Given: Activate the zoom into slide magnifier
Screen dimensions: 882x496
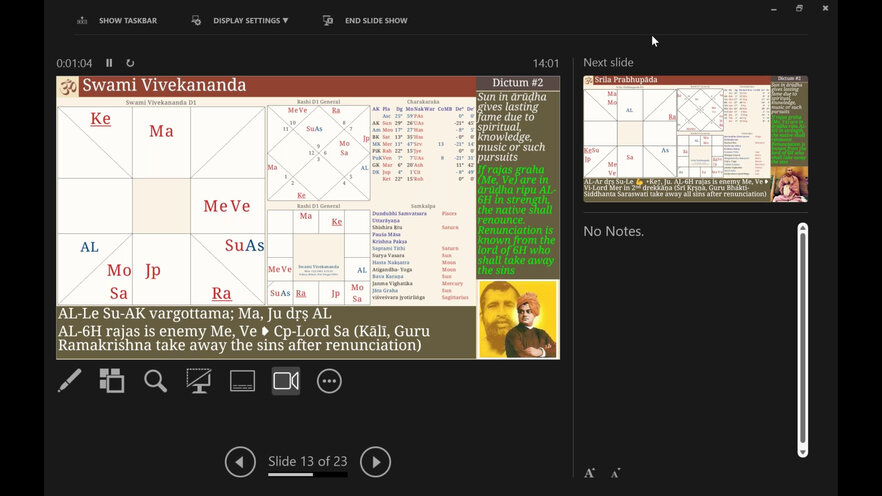Looking at the screenshot, I should 155,381.
